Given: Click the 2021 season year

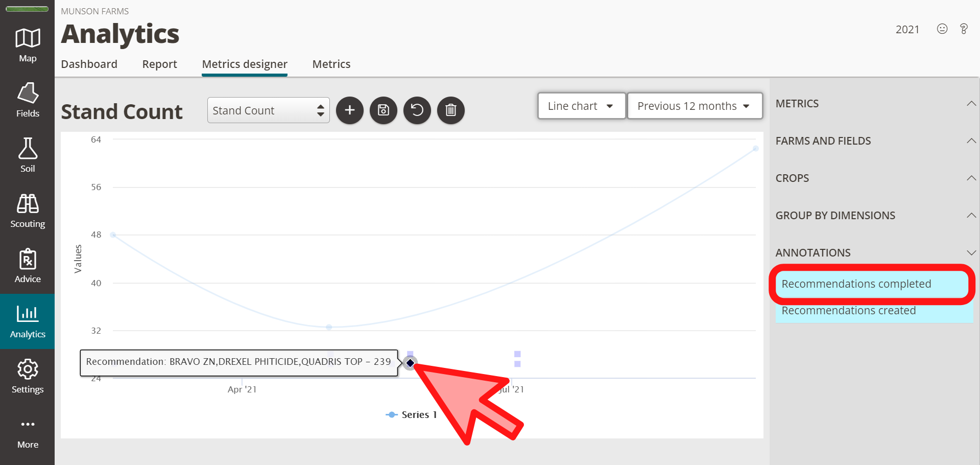Looking at the screenshot, I should (x=907, y=30).
